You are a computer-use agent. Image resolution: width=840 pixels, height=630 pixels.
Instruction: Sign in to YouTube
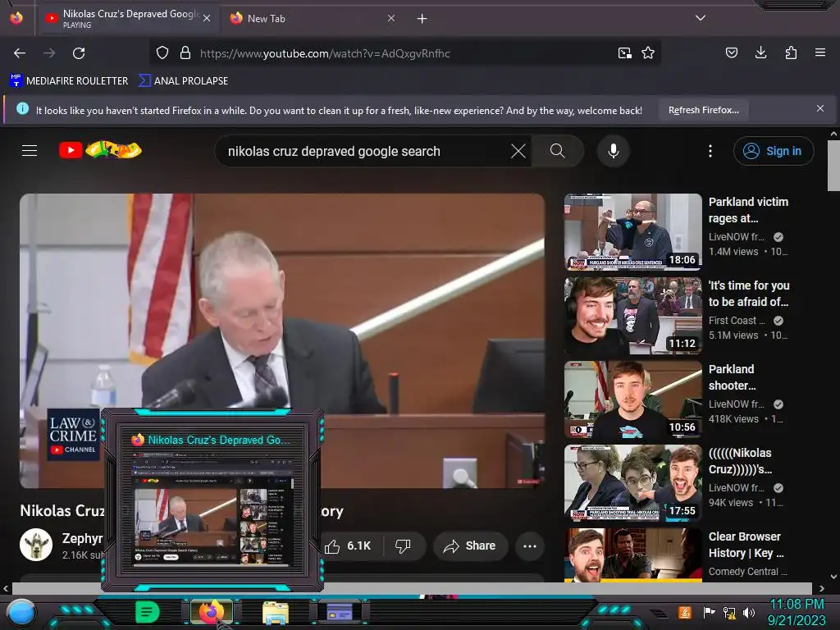point(774,151)
